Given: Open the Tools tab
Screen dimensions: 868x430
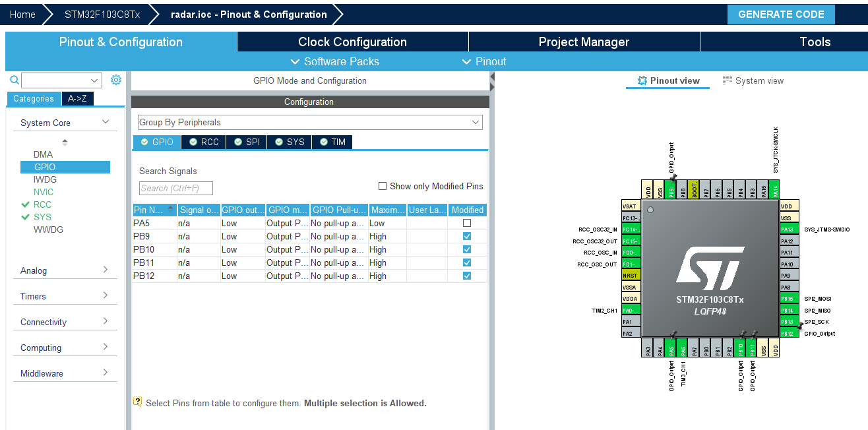Looking at the screenshot, I should (815, 42).
